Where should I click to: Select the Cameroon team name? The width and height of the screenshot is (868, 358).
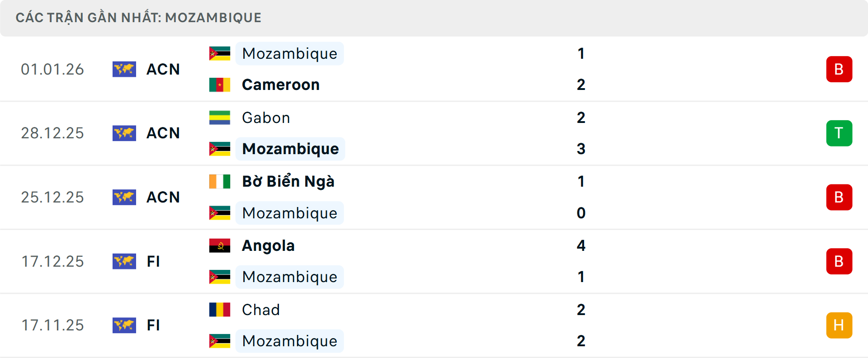coord(280,85)
